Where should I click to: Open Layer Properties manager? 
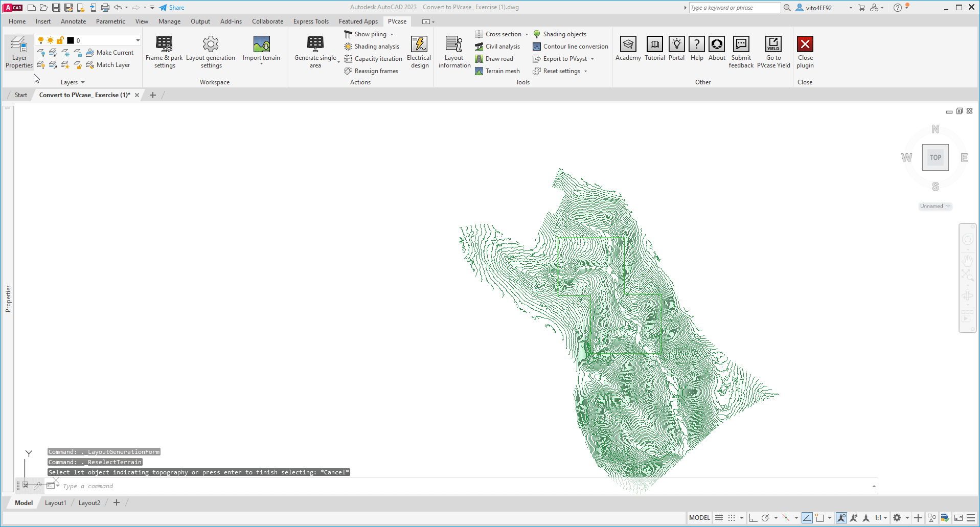pos(19,52)
